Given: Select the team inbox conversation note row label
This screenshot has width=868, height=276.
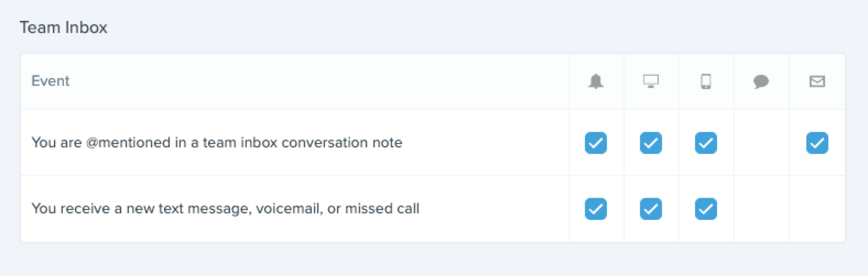Looking at the screenshot, I should tap(217, 142).
